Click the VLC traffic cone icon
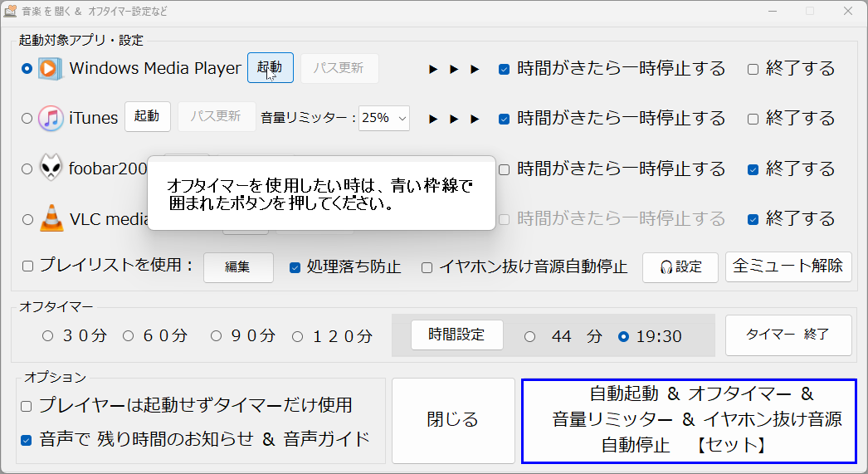 point(51,218)
